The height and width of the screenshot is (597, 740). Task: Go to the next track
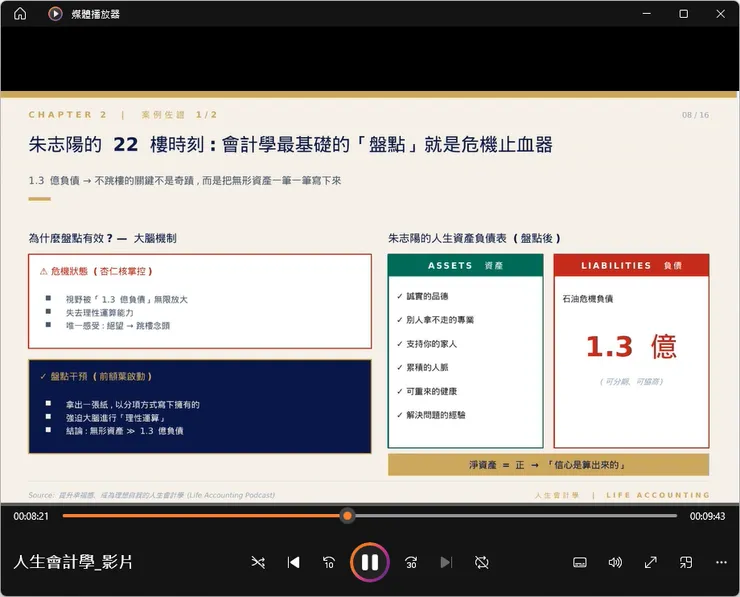click(446, 562)
